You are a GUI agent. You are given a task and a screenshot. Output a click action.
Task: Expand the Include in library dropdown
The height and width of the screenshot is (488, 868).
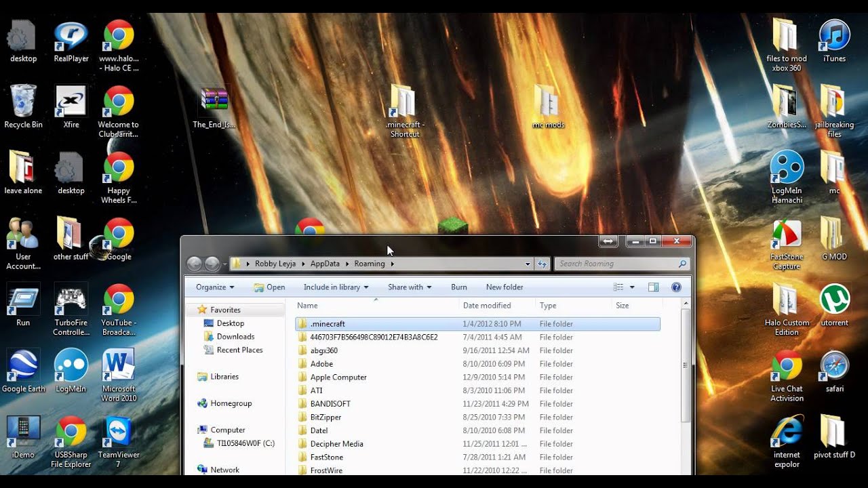pos(336,287)
